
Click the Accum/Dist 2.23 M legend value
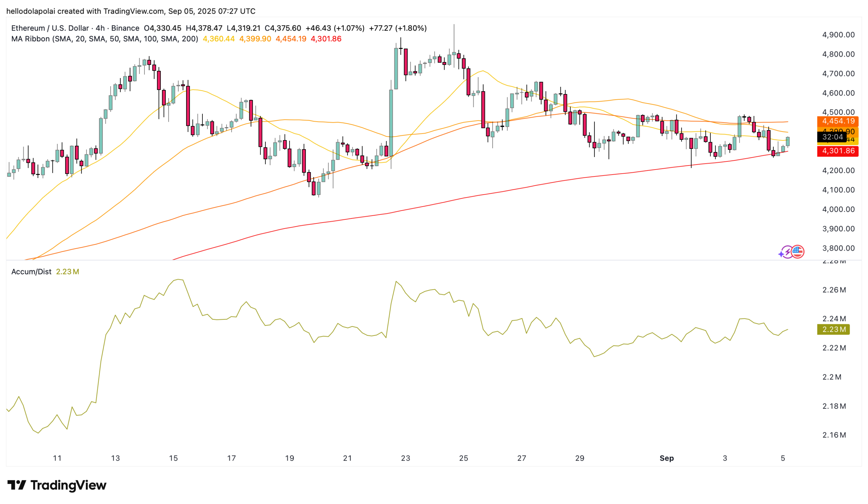(x=67, y=272)
